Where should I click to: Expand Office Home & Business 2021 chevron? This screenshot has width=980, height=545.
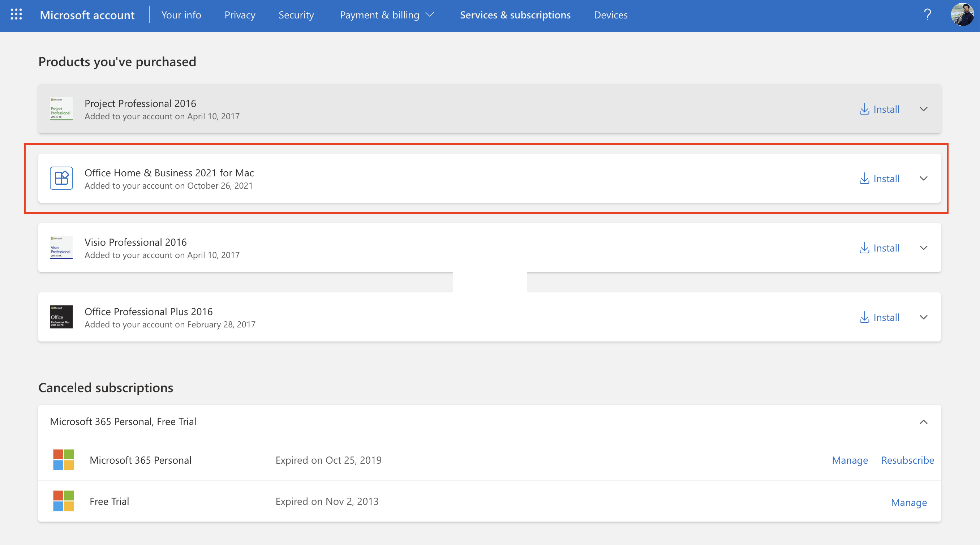coord(923,179)
